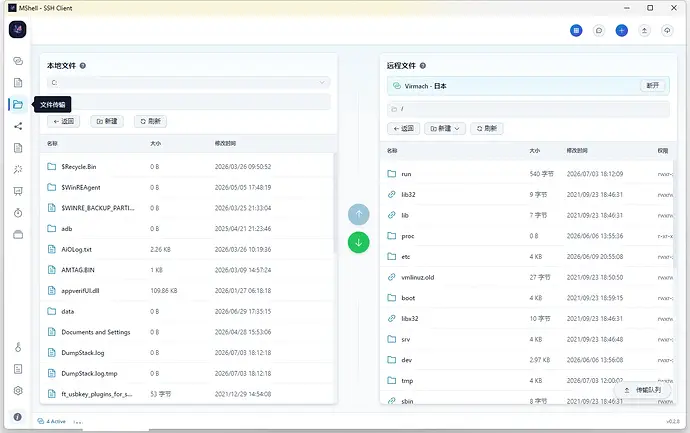Click the MShell logo at top left
The width and height of the screenshot is (690, 433).
(x=18, y=29)
